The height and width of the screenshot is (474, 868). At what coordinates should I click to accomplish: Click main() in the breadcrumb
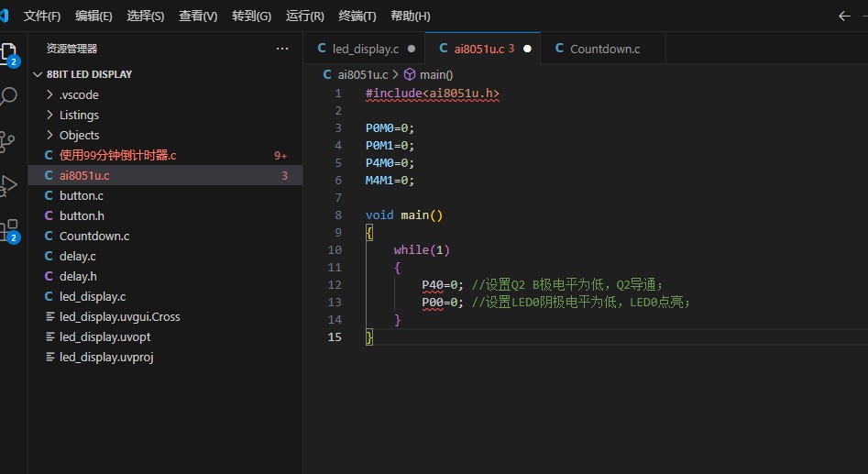coord(436,74)
